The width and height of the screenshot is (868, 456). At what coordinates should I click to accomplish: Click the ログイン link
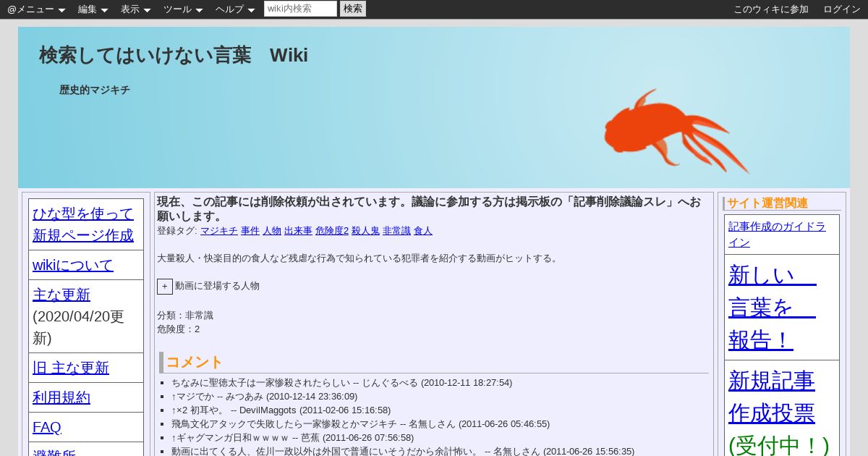point(842,9)
